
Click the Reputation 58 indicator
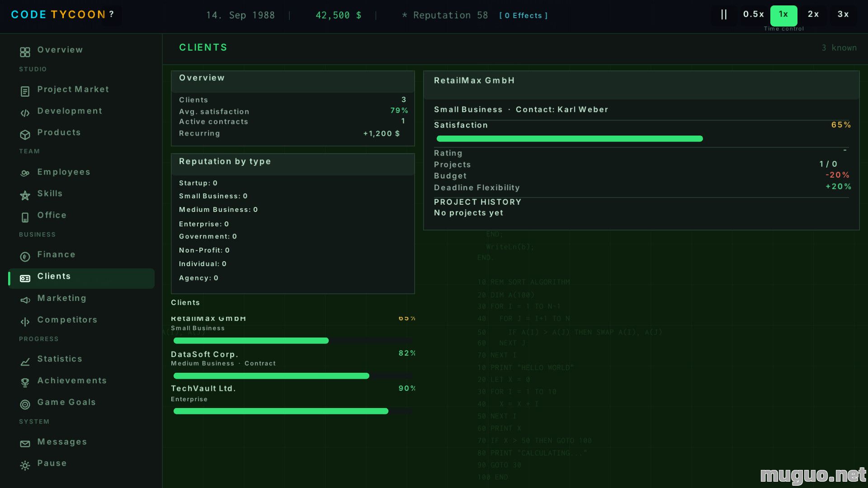(445, 15)
